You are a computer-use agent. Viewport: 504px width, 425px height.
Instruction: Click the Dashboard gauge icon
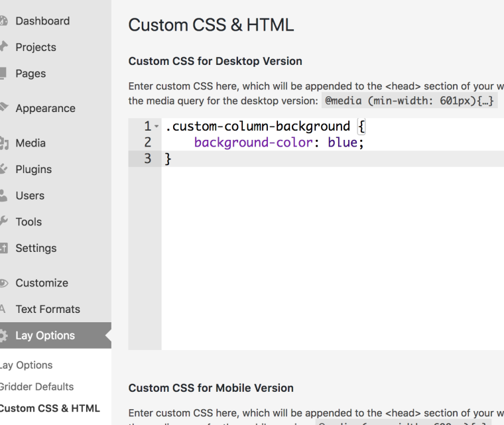tap(3, 21)
